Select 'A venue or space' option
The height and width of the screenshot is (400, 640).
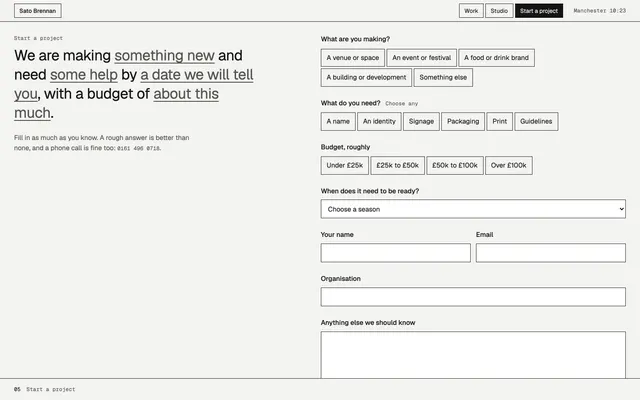353,58
